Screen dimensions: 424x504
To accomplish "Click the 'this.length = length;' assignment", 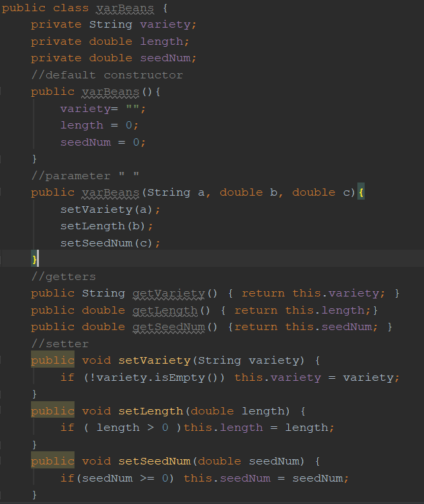I will (259, 428).
